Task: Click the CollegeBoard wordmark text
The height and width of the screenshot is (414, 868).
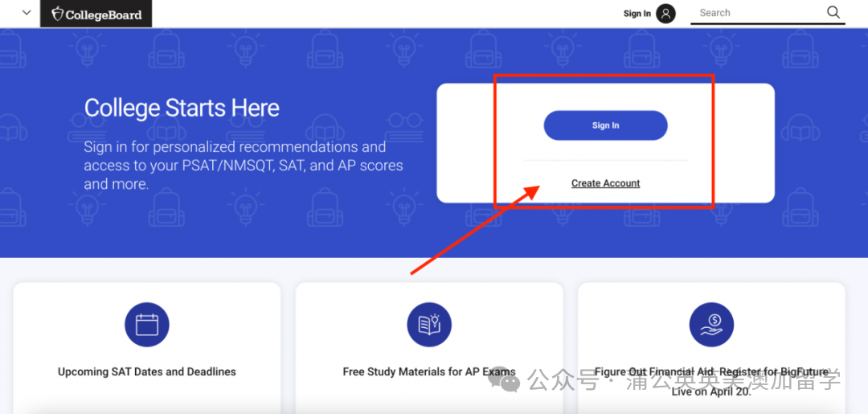Action: point(103,14)
